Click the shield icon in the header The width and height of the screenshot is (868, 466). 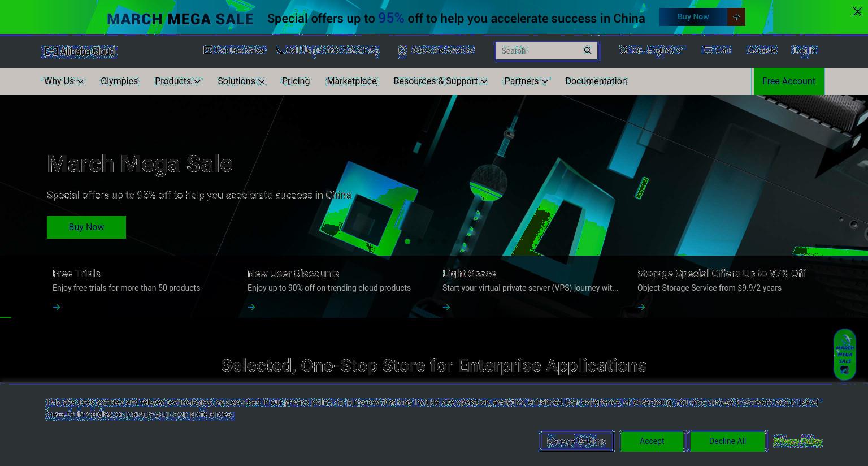402,51
